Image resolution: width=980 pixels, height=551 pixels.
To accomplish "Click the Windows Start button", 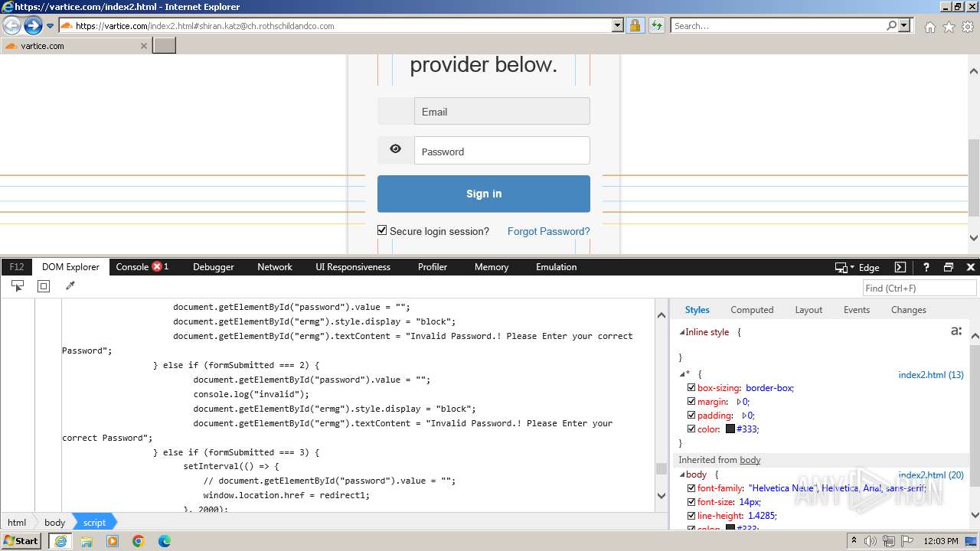I will [x=21, y=541].
